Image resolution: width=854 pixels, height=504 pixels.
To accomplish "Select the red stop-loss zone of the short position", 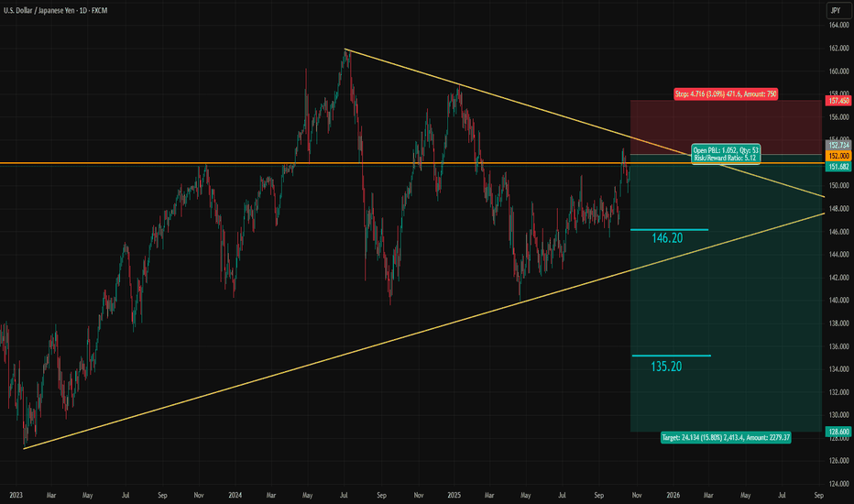I will click(726, 127).
